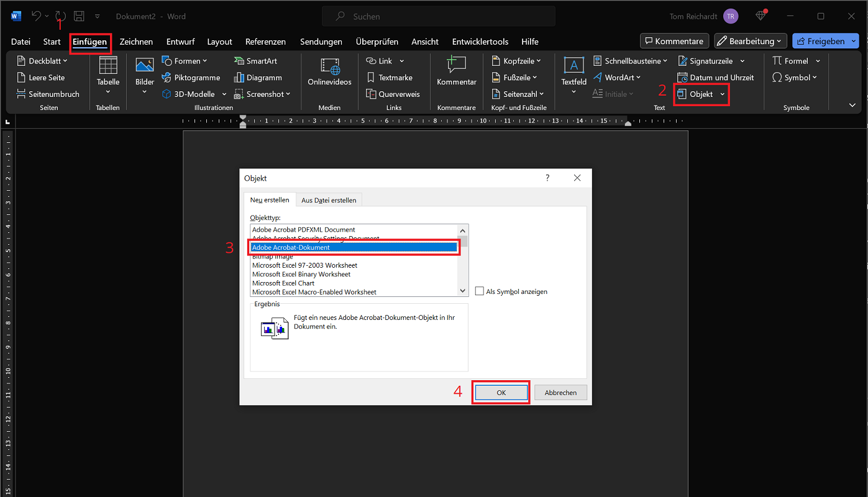Add a new Kommentar from the ribbon
The height and width of the screenshot is (497, 868).
pyautogui.click(x=457, y=72)
